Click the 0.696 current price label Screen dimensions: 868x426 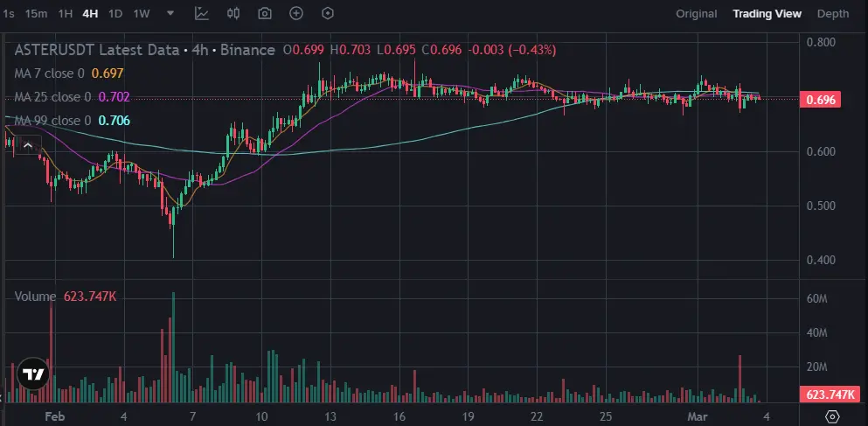pos(821,100)
